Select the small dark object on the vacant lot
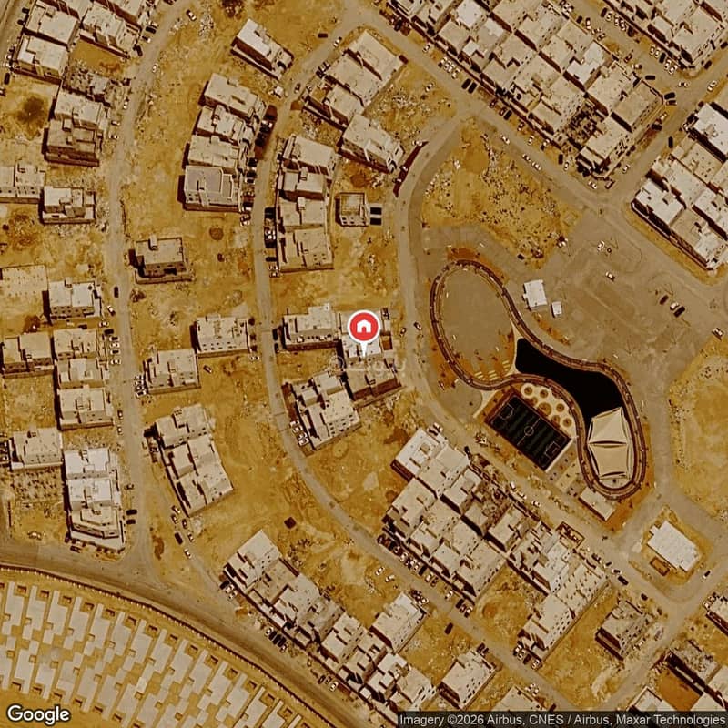Screen dimensions: 728x728 click(290, 522)
